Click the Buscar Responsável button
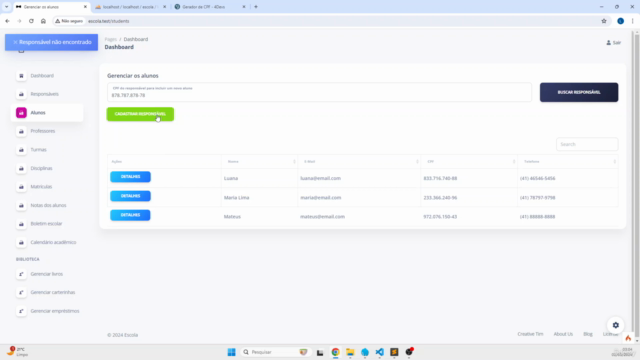 [x=579, y=92]
